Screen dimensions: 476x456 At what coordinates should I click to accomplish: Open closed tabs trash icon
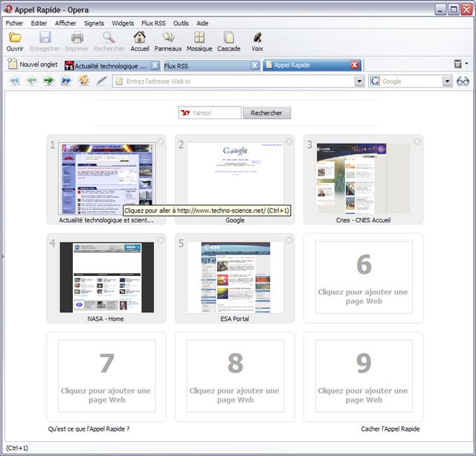coord(458,64)
